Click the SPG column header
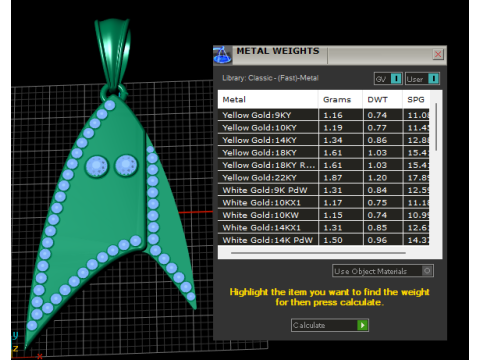Image resolution: width=480 pixels, height=360 pixels. [x=416, y=99]
